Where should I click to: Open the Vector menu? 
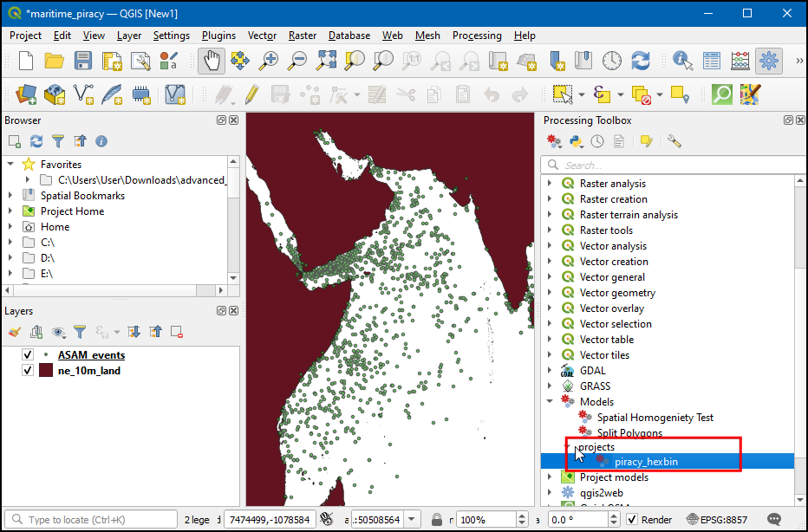(x=263, y=36)
